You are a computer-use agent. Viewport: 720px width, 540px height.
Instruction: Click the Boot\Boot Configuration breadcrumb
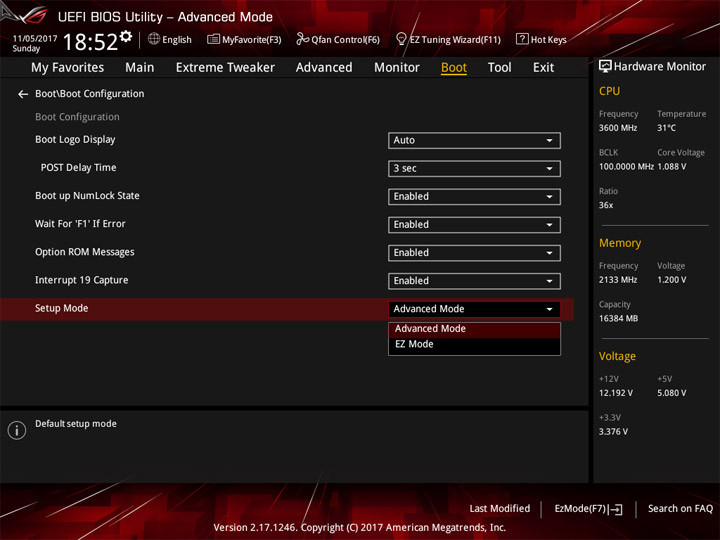[x=90, y=94]
